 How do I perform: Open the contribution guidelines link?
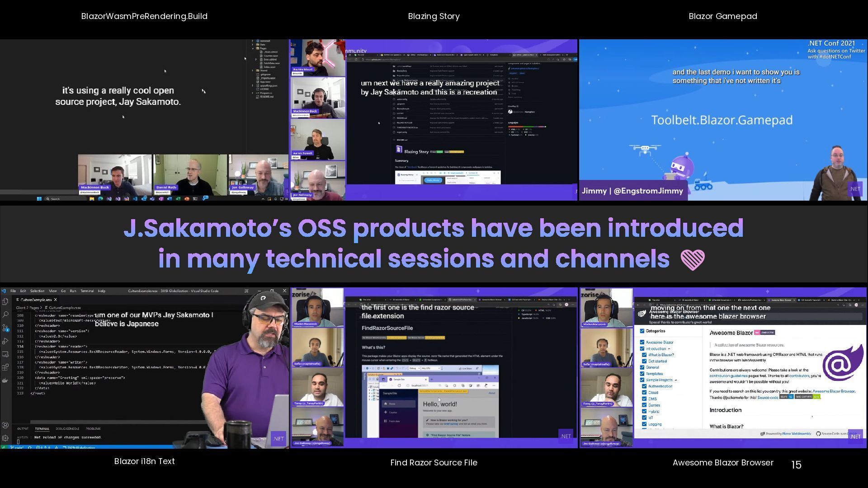(728, 375)
